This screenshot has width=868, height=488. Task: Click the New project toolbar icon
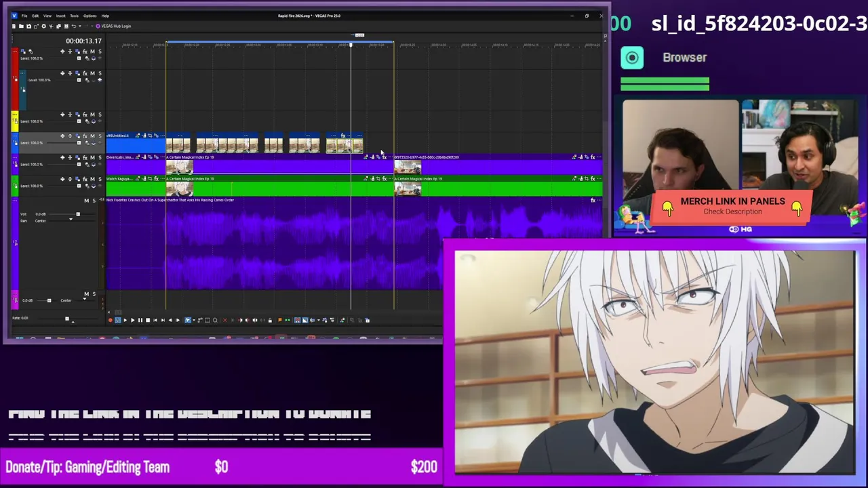pos(14,26)
